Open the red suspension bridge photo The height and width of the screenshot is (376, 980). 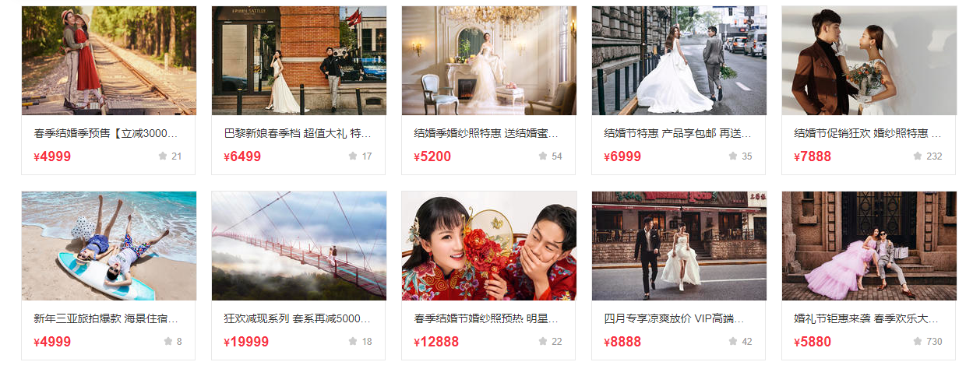point(299,246)
